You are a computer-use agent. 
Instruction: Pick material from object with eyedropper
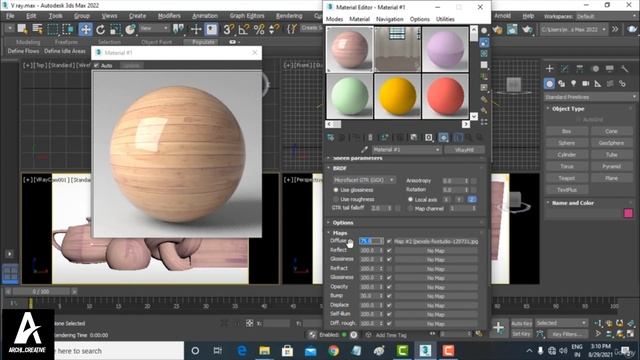(x=364, y=150)
